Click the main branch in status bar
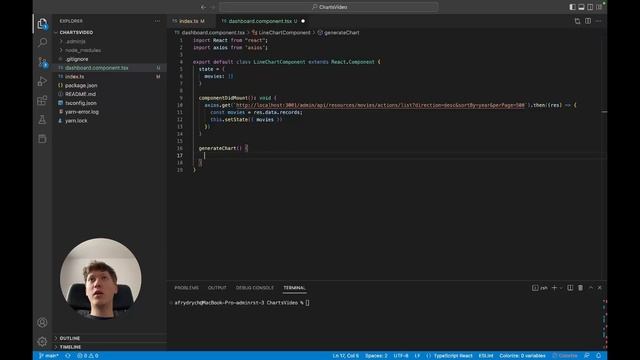Screen dimensions: 640x360 [x=49, y=356]
